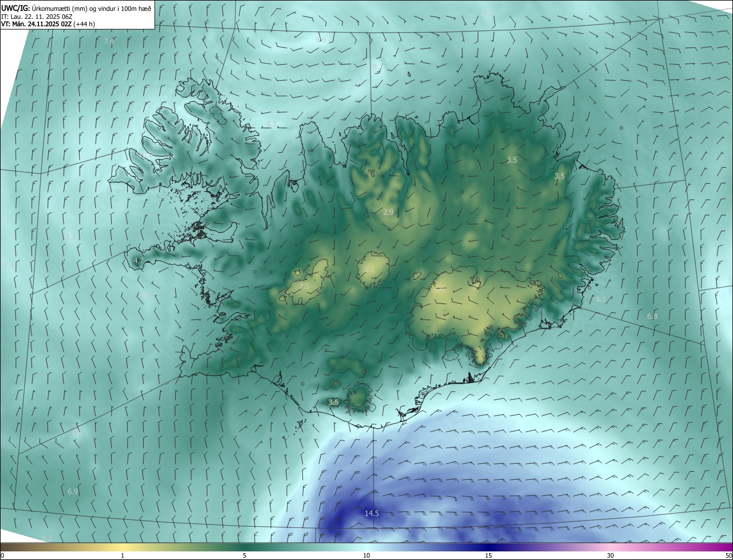The height and width of the screenshot is (560, 733).
Task: Click the '0' tick on the color scale
Action: 2,555
